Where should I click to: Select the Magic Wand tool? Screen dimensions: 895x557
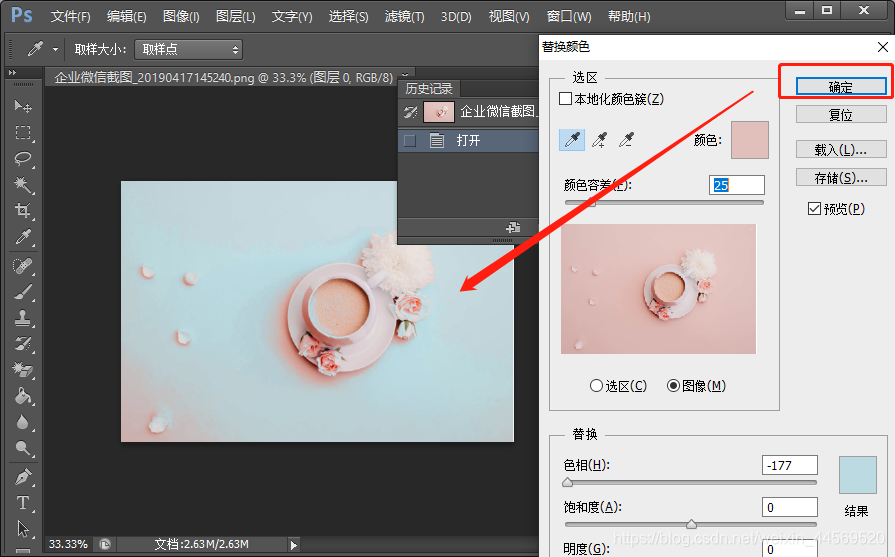coord(23,185)
